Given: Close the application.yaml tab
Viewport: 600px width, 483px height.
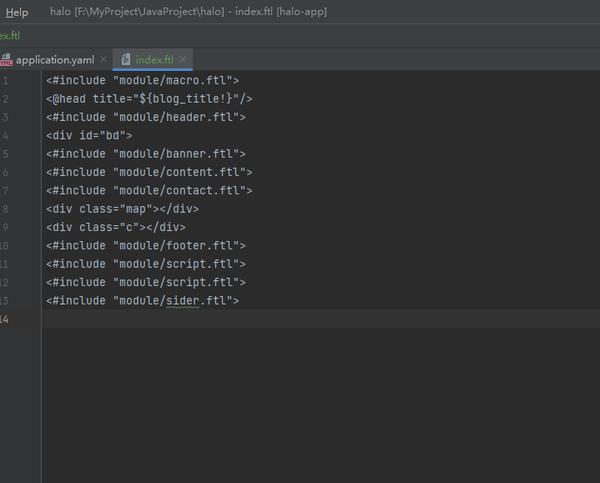Looking at the screenshot, I should 103,59.
